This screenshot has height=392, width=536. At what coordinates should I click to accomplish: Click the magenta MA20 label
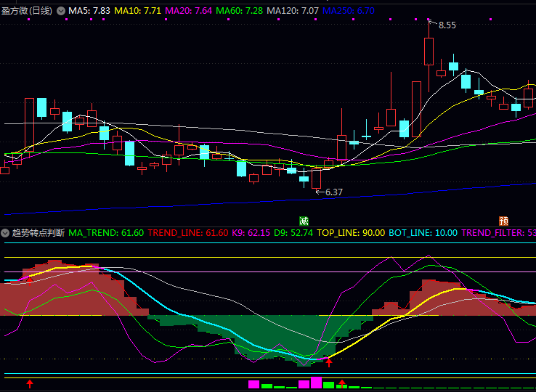188,12
